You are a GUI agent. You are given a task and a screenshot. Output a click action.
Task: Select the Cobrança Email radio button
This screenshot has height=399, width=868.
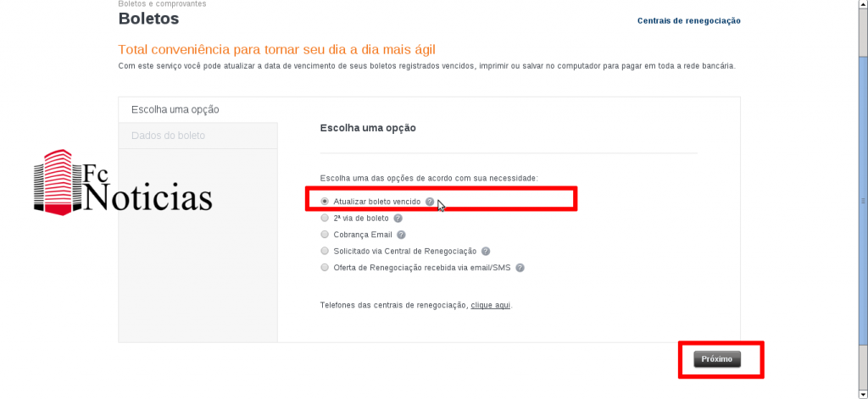coord(325,235)
